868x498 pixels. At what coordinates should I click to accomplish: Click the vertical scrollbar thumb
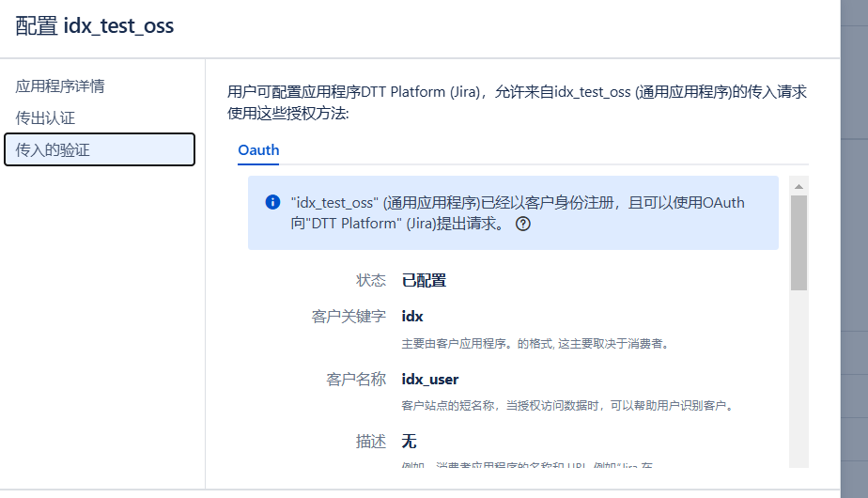tap(798, 242)
